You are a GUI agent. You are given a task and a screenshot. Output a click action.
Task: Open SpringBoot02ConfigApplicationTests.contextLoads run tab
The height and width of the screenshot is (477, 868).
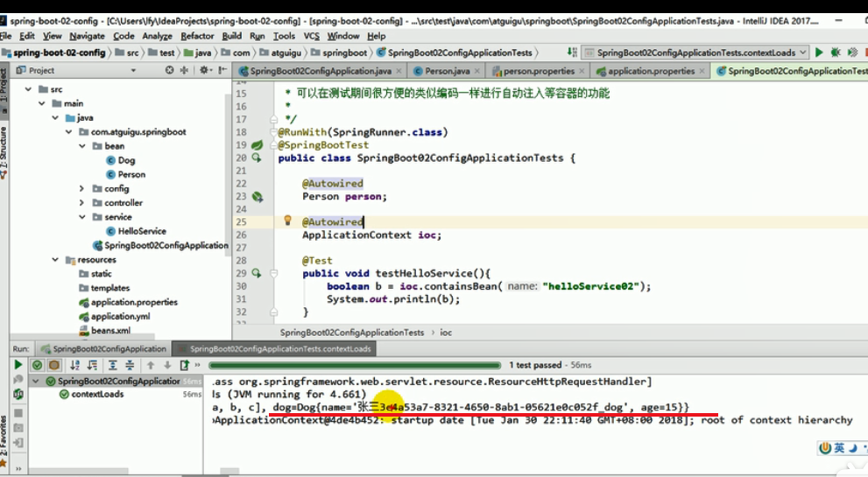[274, 348]
